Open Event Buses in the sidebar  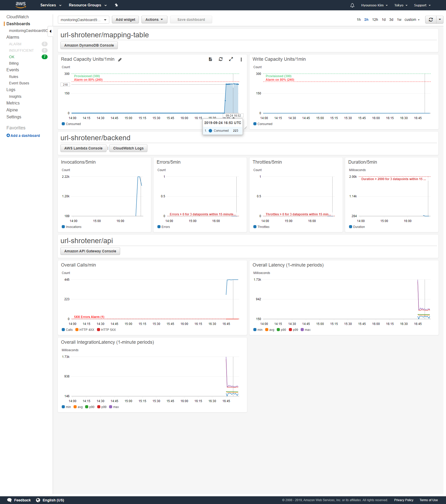coord(19,83)
